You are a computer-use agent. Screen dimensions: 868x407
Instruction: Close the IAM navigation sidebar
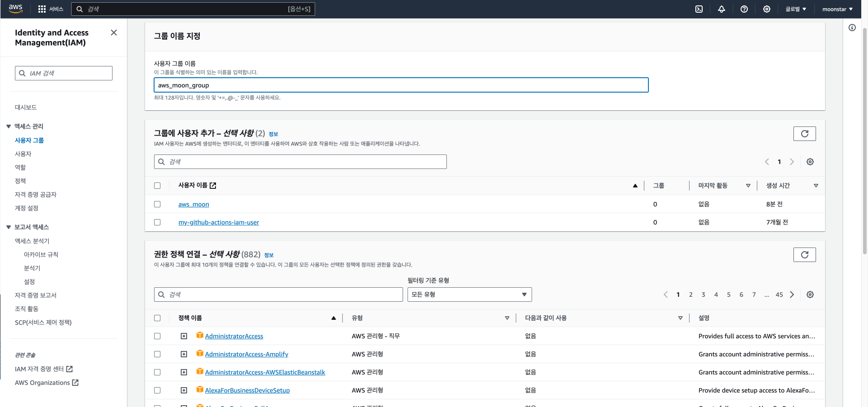(x=114, y=33)
